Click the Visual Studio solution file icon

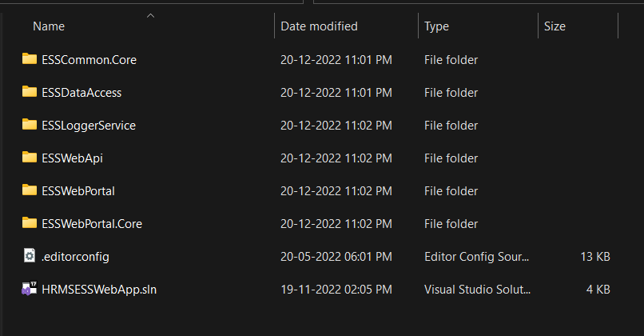(x=29, y=289)
